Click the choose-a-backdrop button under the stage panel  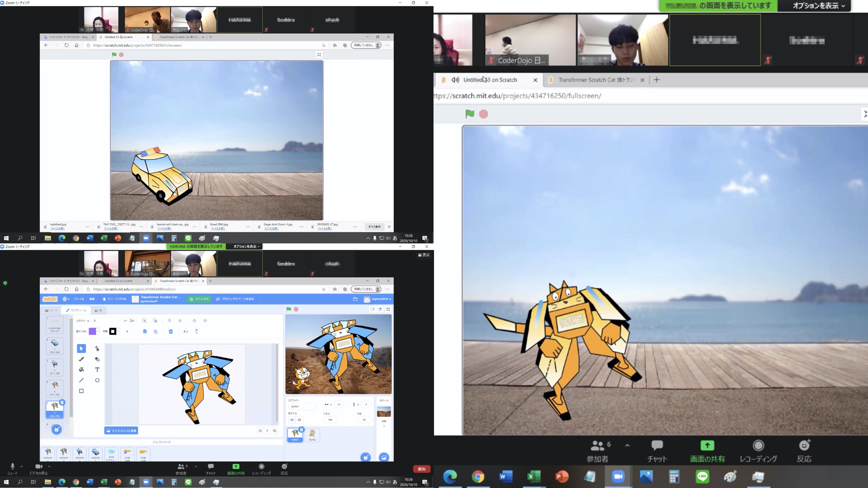coord(384,457)
